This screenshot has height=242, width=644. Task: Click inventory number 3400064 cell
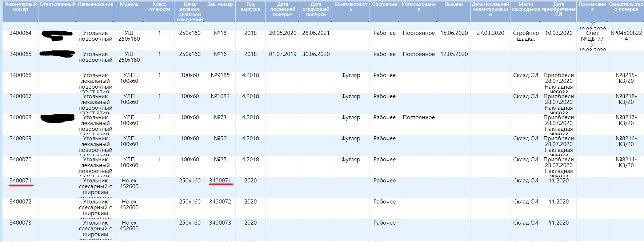pos(20,33)
